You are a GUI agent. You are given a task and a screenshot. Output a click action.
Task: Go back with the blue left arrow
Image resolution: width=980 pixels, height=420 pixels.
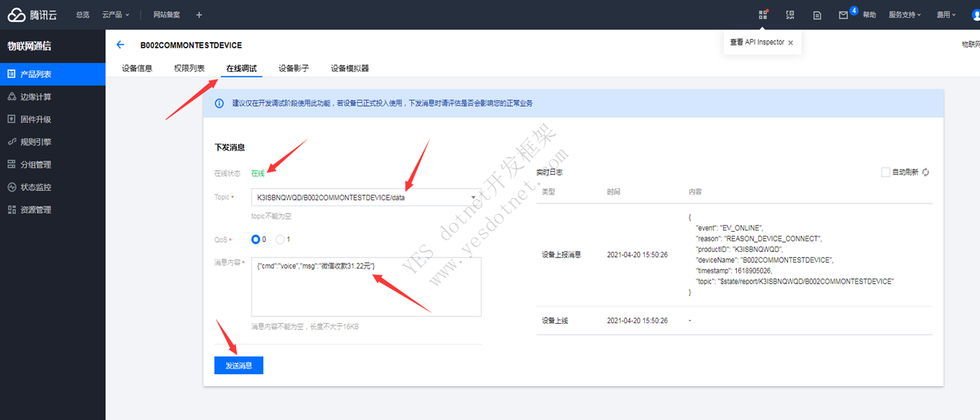121,44
